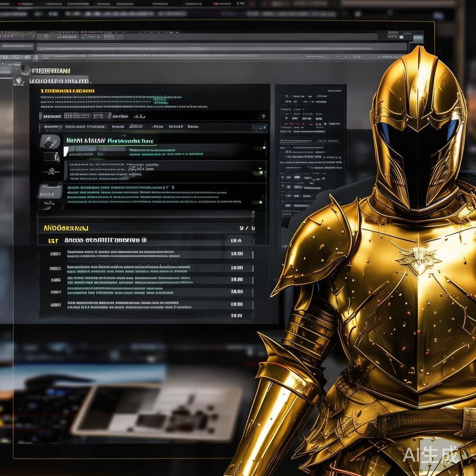476x476 pixels.
Task: Click the third small figure icon in the left column
Action: [50, 172]
